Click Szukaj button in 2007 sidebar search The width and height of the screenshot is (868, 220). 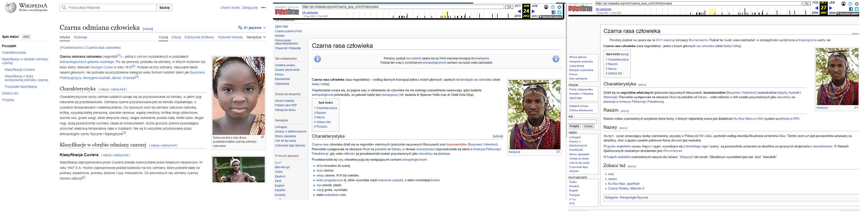588,126
